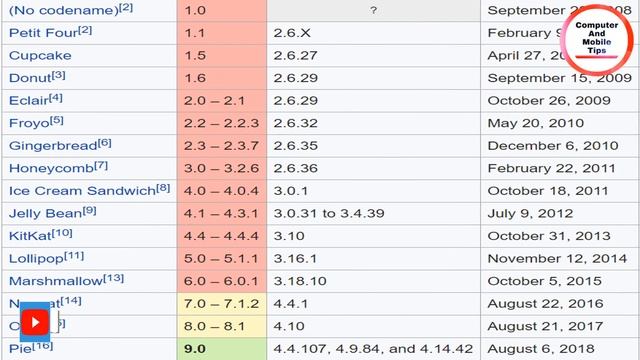Open the Honeycomb codename link
640x360 pixels.
click(51, 168)
